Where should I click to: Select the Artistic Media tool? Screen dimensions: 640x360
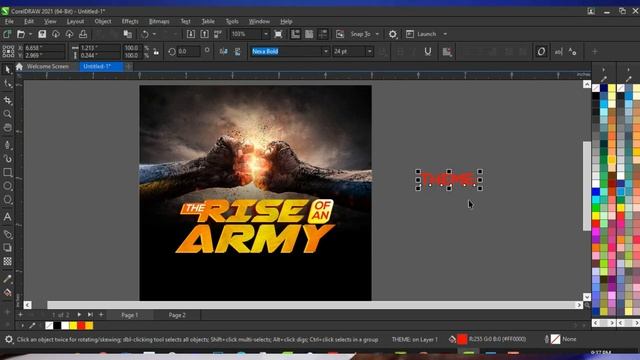(7, 159)
